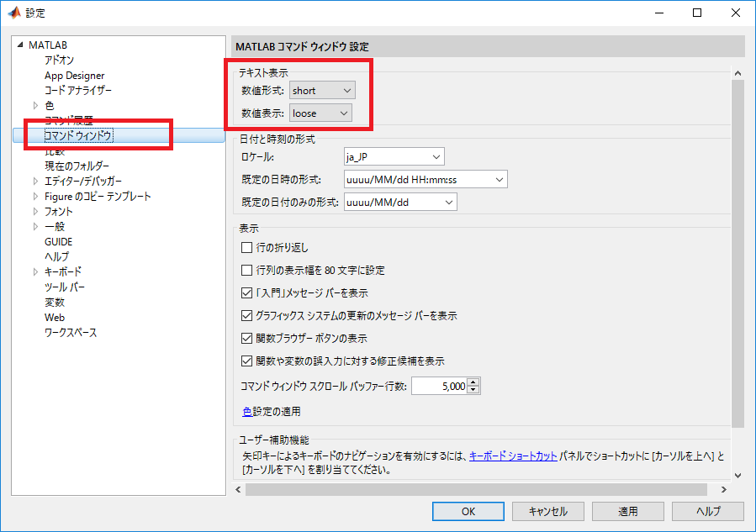Open the キーボード ショートカット link
The image size is (756, 532).
pos(513,456)
